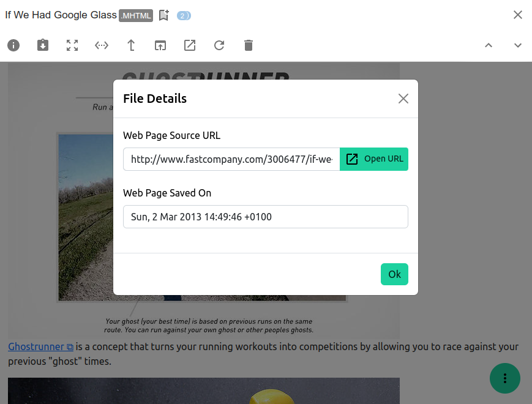View the page source code
Viewport: 532px width, 404px height.
tap(102, 45)
